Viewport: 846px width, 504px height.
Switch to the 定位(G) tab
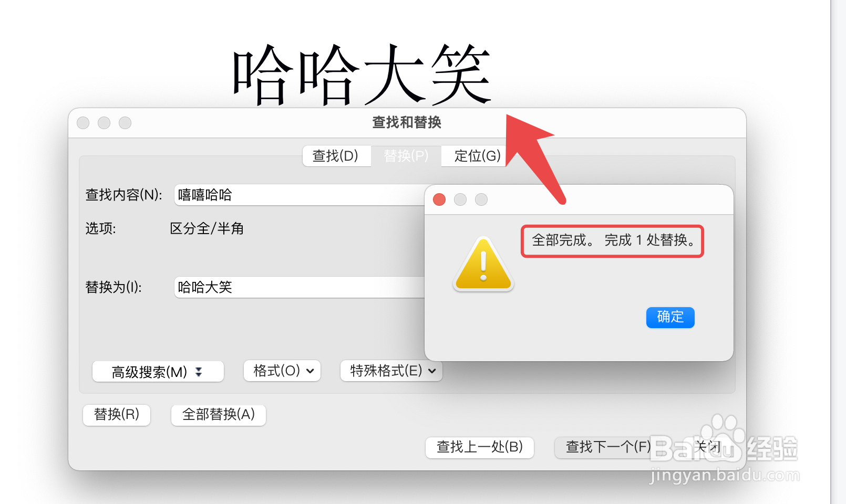tap(476, 156)
